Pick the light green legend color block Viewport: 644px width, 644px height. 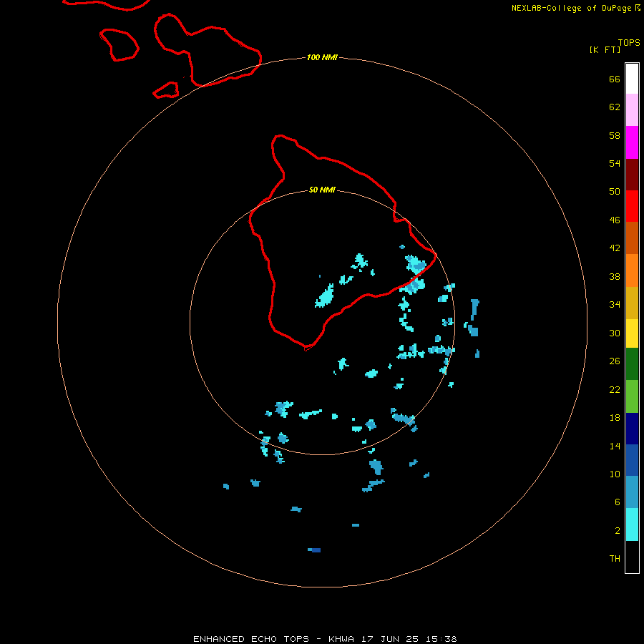[632, 396]
